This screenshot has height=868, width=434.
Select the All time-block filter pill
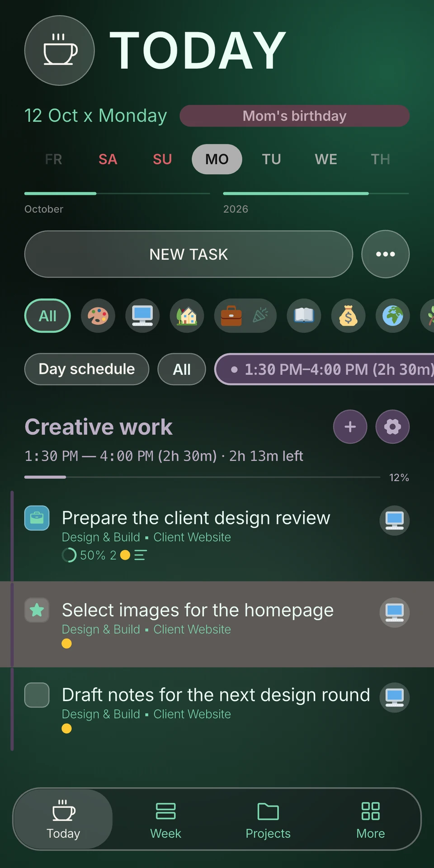[x=182, y=369]
